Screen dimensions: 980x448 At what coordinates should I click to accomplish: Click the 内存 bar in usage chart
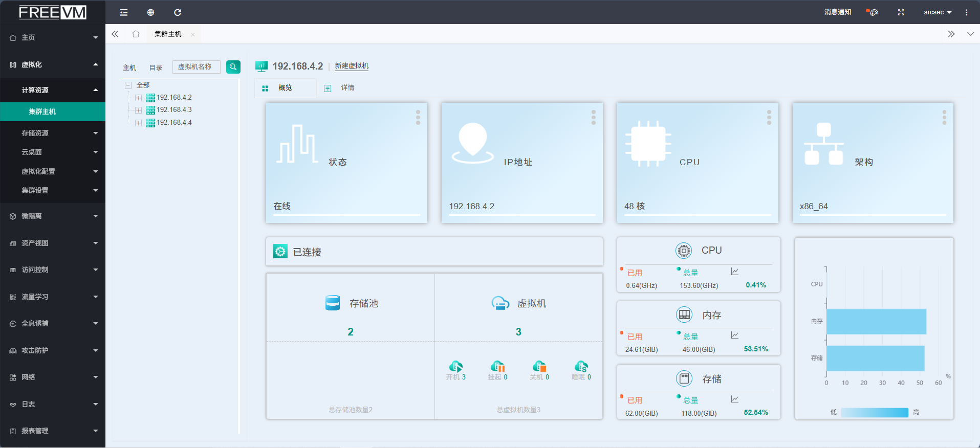tap(876, 322)
